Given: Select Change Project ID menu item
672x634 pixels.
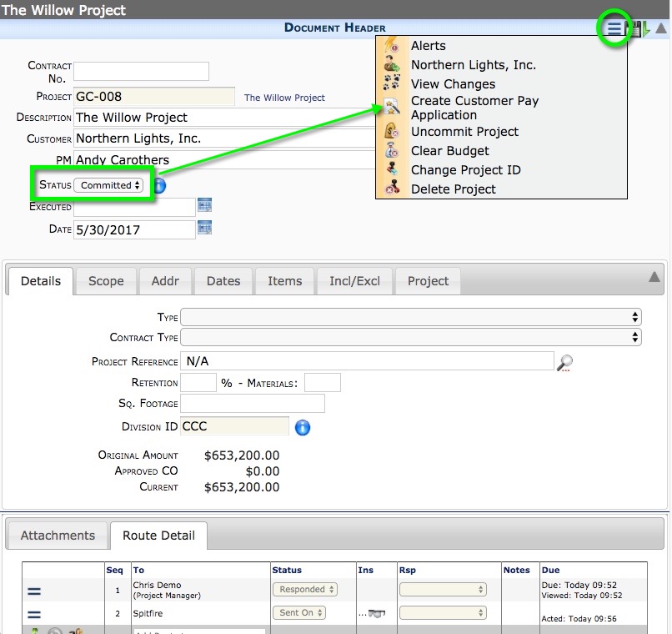Looking at the screenshot, I should point(465,169).
